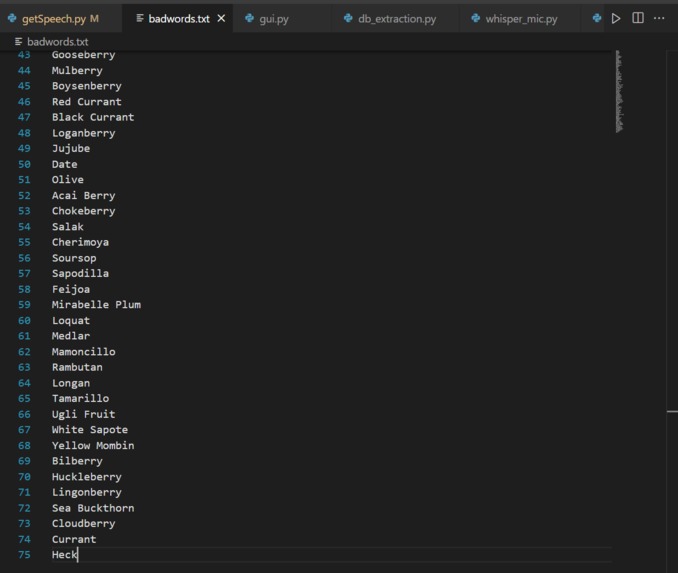Select the badwords.txt tab
The image size is (678, 573).
(179, 19)
